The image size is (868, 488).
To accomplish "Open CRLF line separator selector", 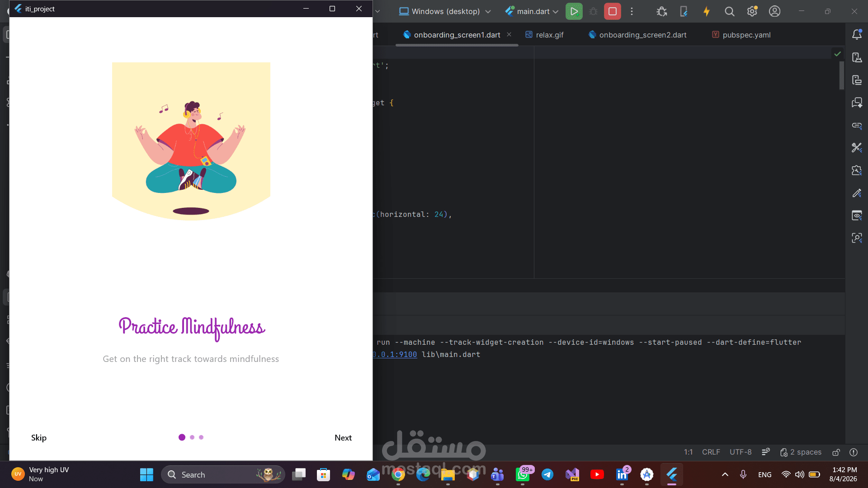I will pos(711,452).
